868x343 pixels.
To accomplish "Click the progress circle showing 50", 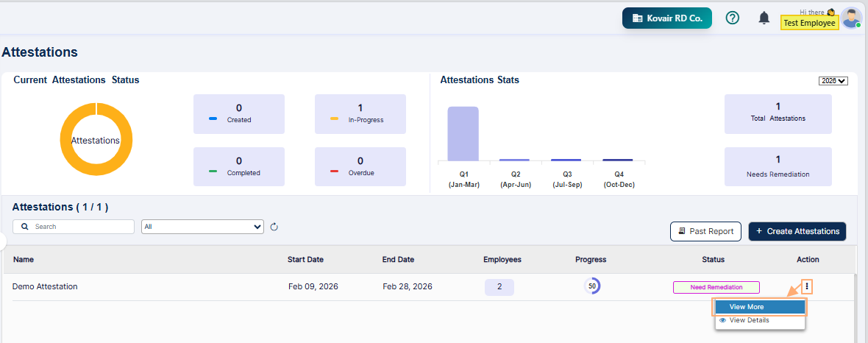I will click(591, 286).
